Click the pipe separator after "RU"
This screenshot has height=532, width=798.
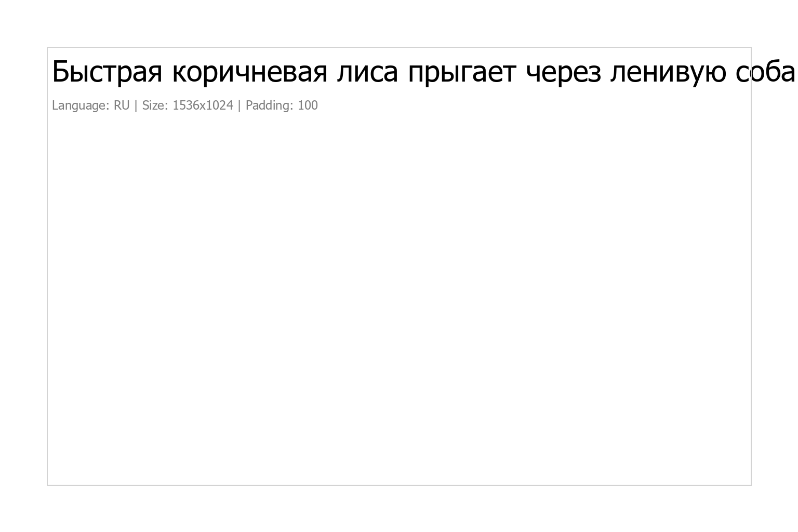(x=136, y=105)
